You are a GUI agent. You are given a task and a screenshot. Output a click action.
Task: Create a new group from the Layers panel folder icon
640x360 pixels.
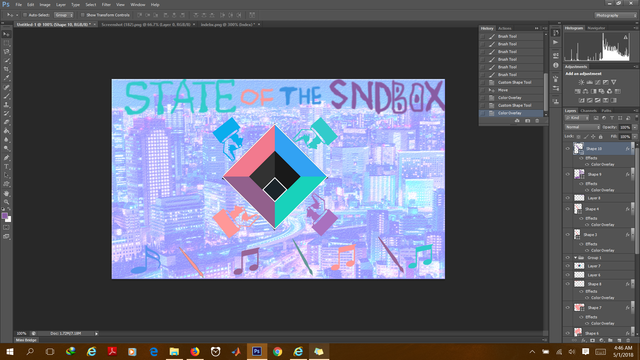(x=610, y=340)
